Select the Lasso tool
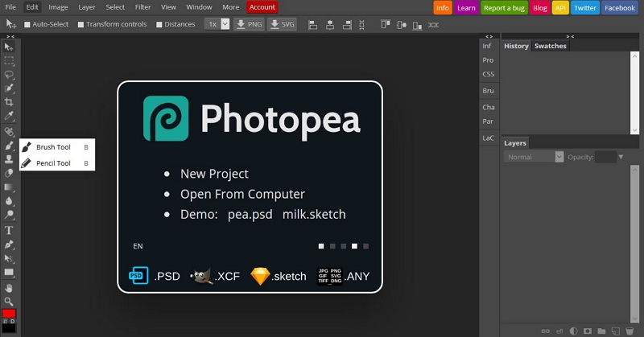Image resolution: width=644 pixels, height=337 pixels. coord(9,74)
